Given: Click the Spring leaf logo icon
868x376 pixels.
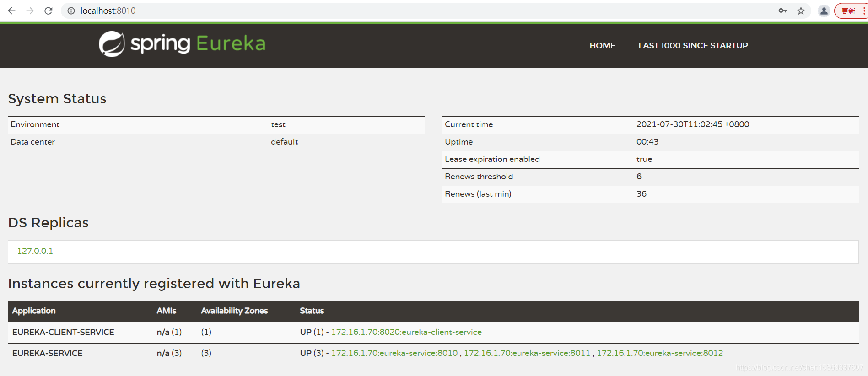Looking at the screenshot, I should 112,44.
